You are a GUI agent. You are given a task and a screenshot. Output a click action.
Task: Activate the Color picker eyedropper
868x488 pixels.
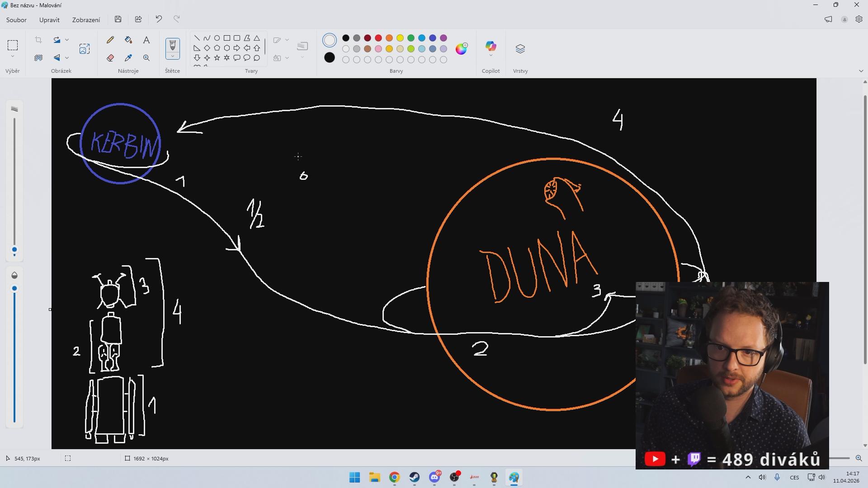tap(128, 58)
